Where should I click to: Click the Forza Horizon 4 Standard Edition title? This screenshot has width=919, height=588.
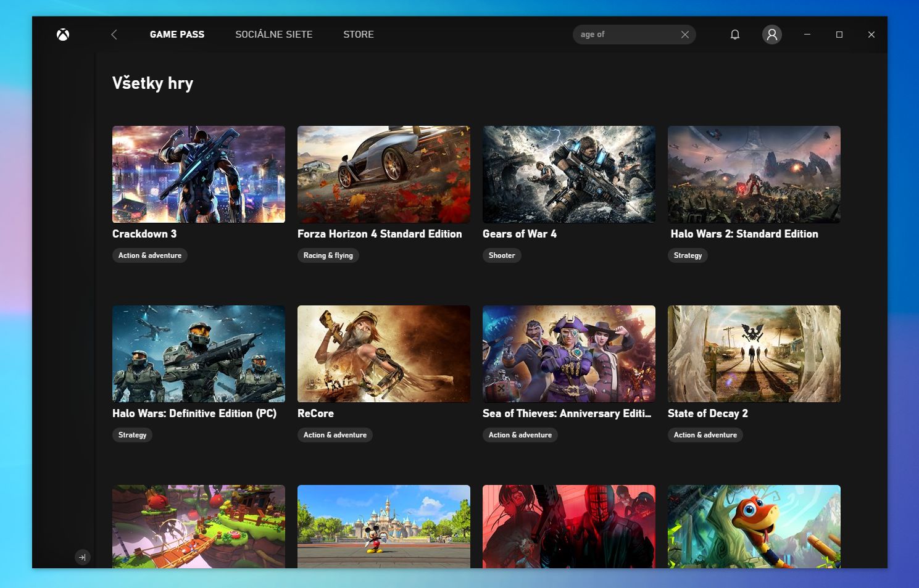tap(380, 234)
